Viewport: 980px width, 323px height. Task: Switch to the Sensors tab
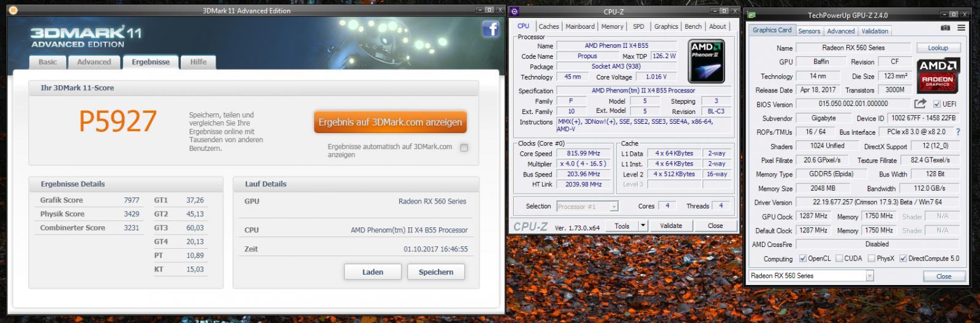[x=809, y=31]
